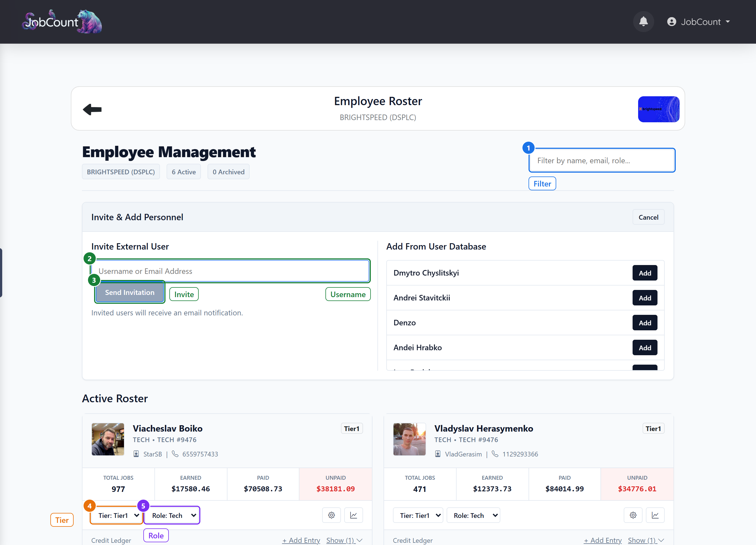Open chart stats icon for Viacheslav Boiko
Image resolution: width=756 pixels, height=545 pixels.
tap(353, 515)
